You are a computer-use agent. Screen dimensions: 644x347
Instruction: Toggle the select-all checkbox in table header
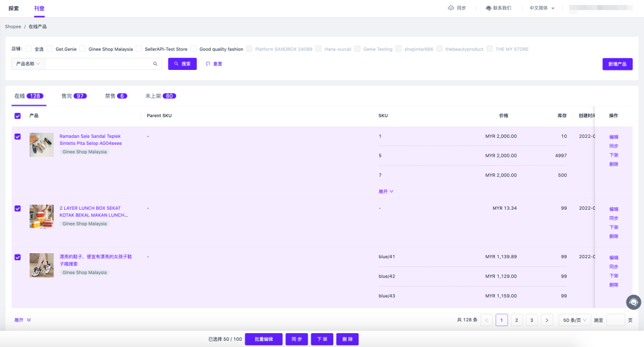click(18, 116)
